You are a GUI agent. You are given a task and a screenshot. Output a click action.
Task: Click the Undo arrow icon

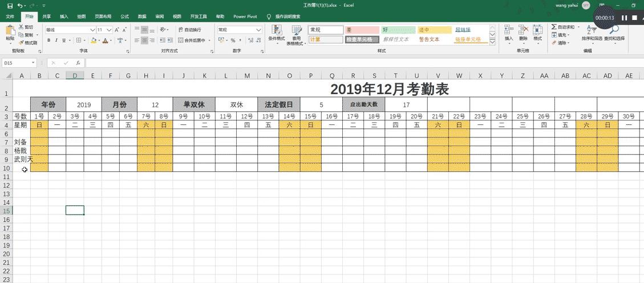click(20, 6)
